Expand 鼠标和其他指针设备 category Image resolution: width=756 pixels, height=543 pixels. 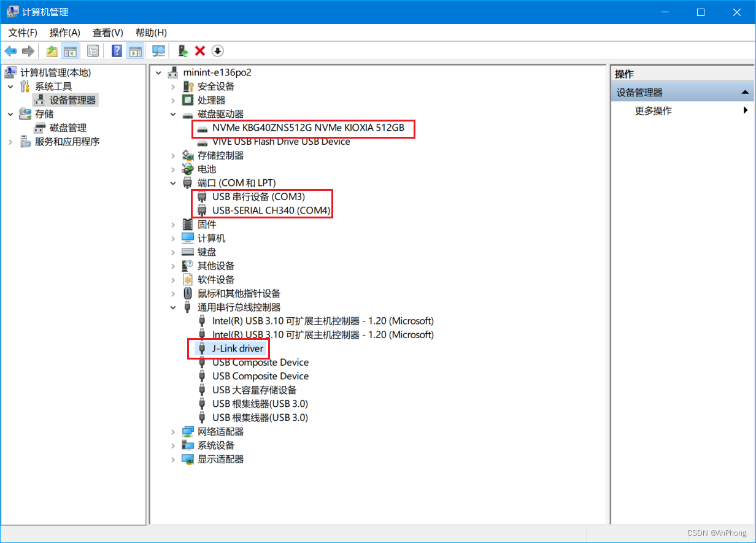pos(174,293)
